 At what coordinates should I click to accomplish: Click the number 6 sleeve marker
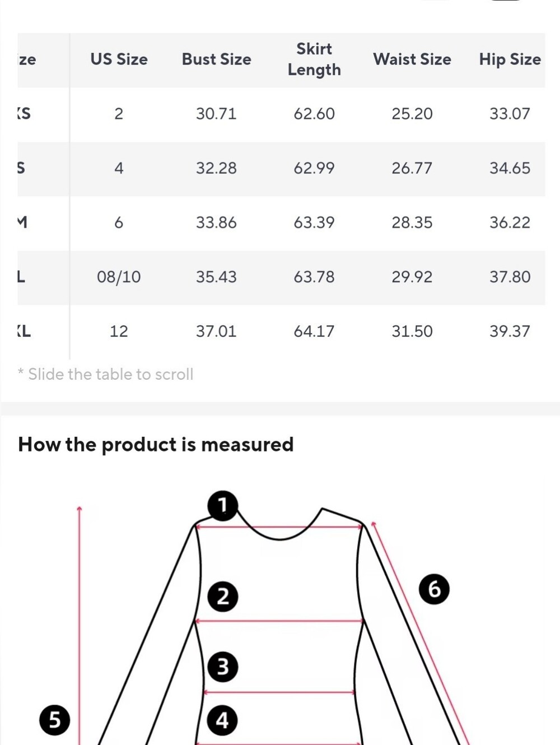click(434, 589)
